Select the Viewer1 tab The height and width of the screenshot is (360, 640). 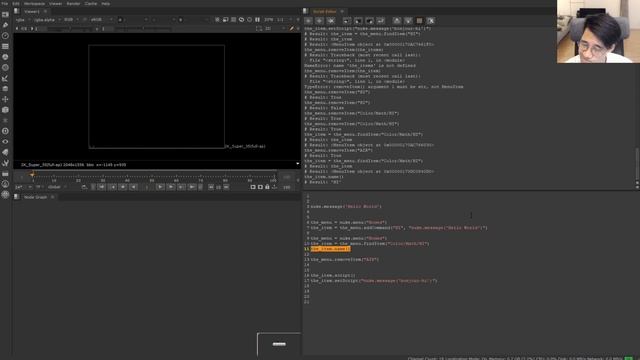[32, 11]
